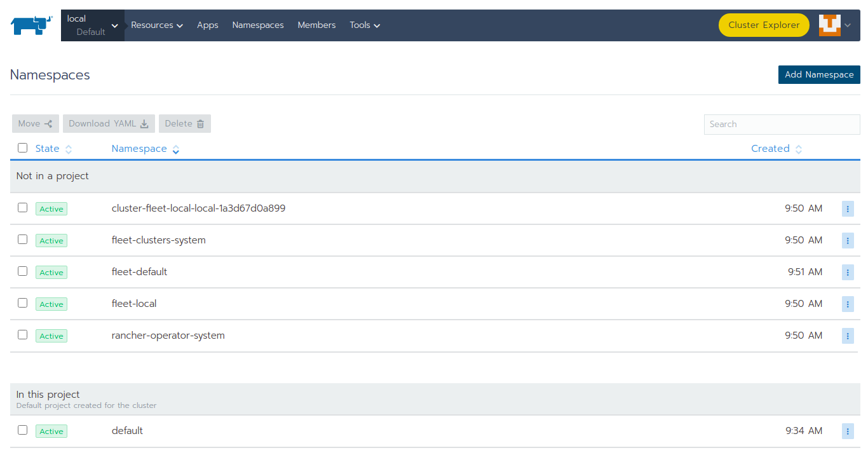Click kebab menu for default namespace
This screenshot has width=868, height=455.
pyautogui.click(x=848, y=431)
